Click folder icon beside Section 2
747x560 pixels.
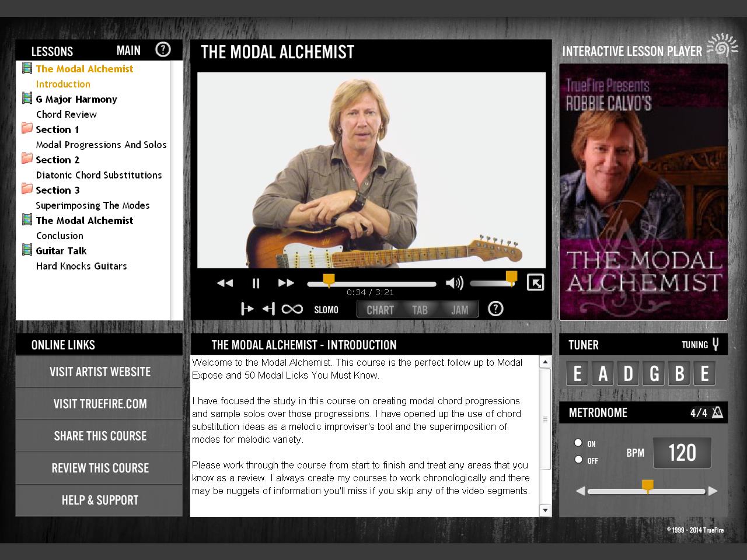[27, 158]
